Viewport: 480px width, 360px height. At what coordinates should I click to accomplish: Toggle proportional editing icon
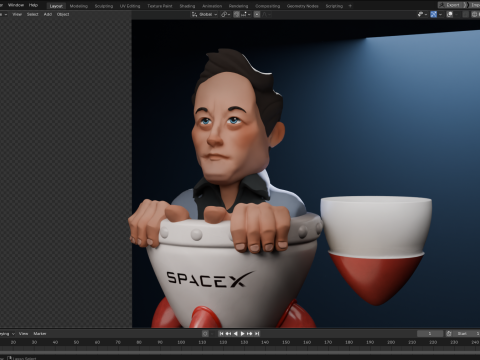click(257, 14)
